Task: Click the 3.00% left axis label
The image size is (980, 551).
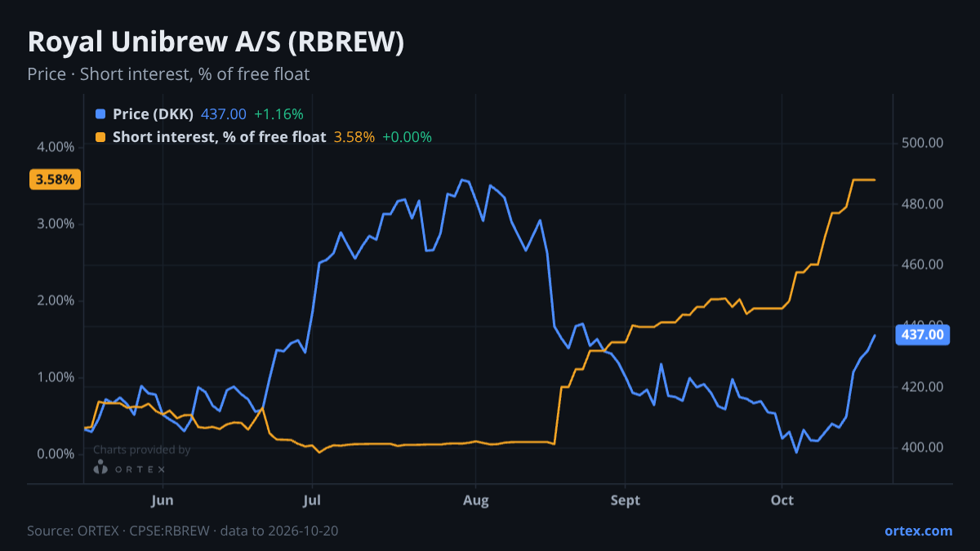Action: pyautogui.click(x=56, y=224)
